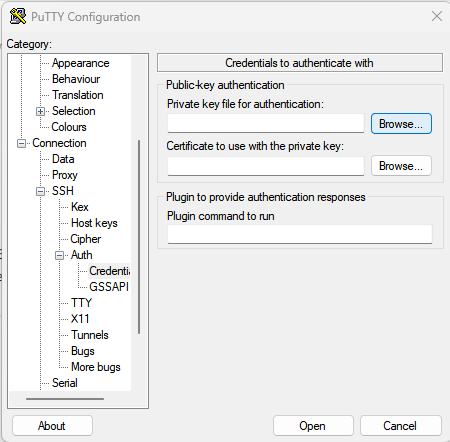Click the category tree vertical scrollbar
450x442 pixels.
139,237
